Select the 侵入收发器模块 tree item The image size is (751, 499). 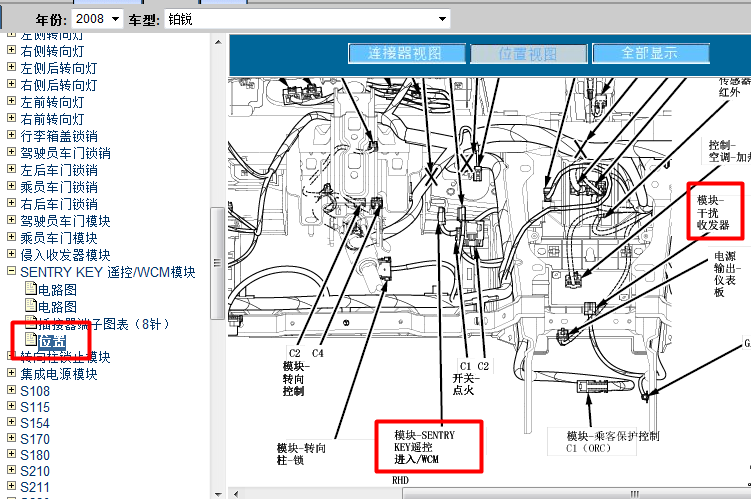(x=66, y=255)
